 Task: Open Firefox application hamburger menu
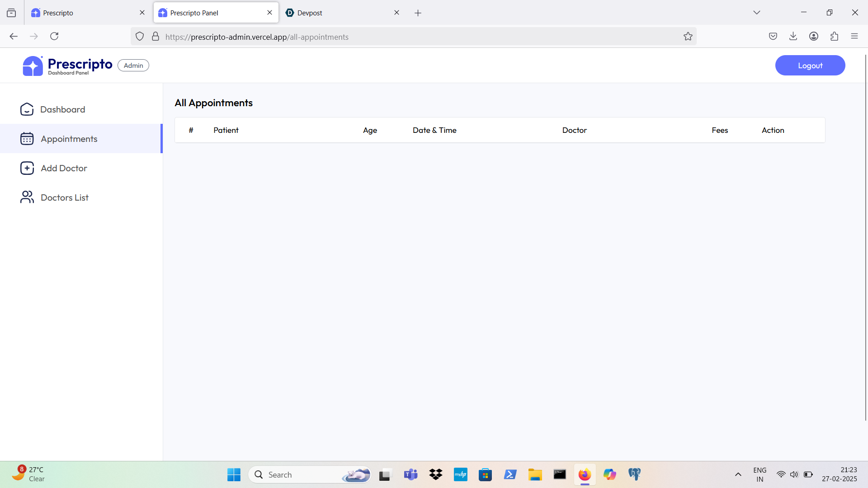(854, 36)
